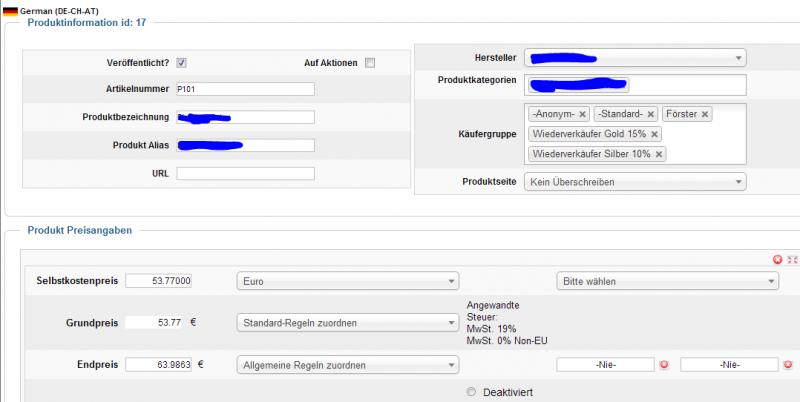The width and height of the screenshot is (800, 402).
Task: Uncheck the Veröffentlicht checkbox
Action: (181, 63)
